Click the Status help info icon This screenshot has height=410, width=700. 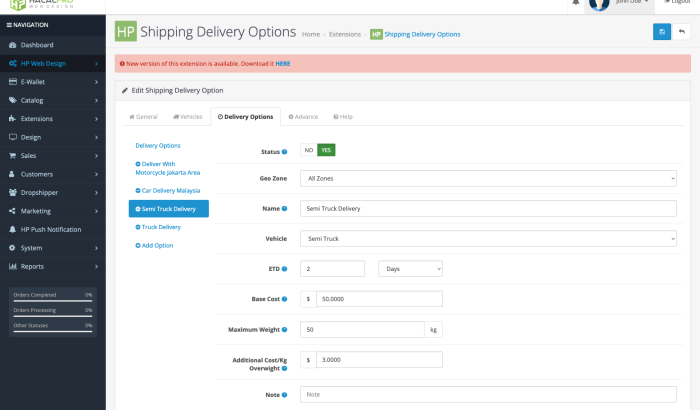(x=284, y=152)
